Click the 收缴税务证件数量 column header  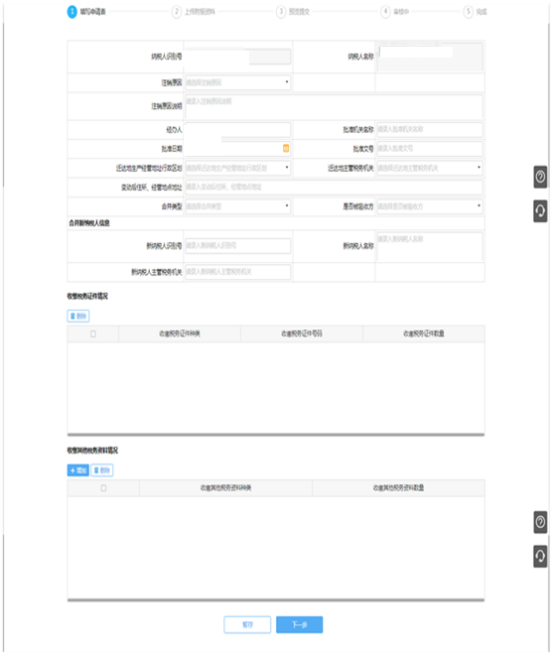424,334
